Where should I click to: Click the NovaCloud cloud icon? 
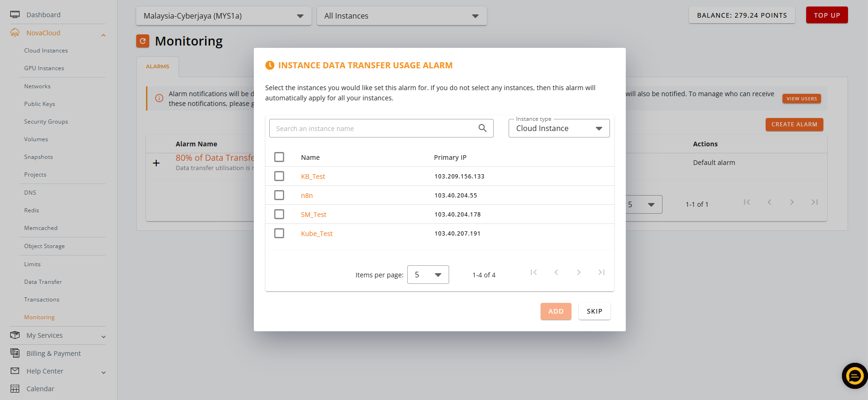[x=15, y=33]
